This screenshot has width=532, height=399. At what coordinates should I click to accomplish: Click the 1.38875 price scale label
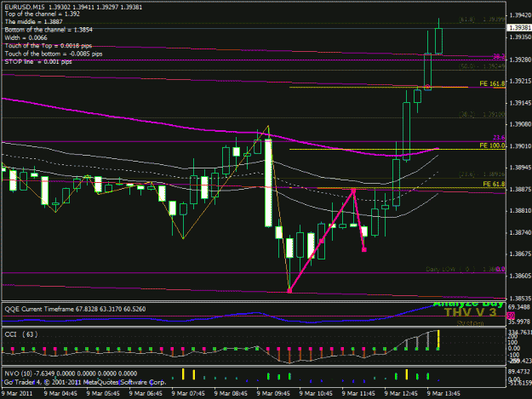click(x=520, y=189)
